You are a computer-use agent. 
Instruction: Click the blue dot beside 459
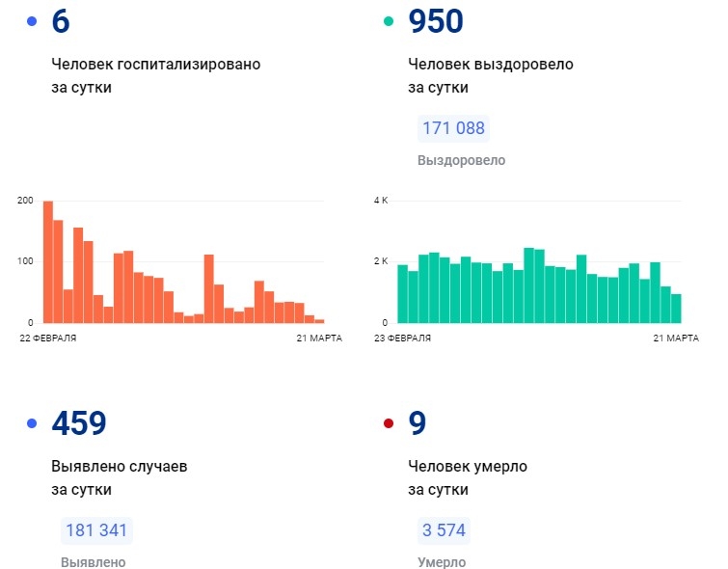coord(32,423)
